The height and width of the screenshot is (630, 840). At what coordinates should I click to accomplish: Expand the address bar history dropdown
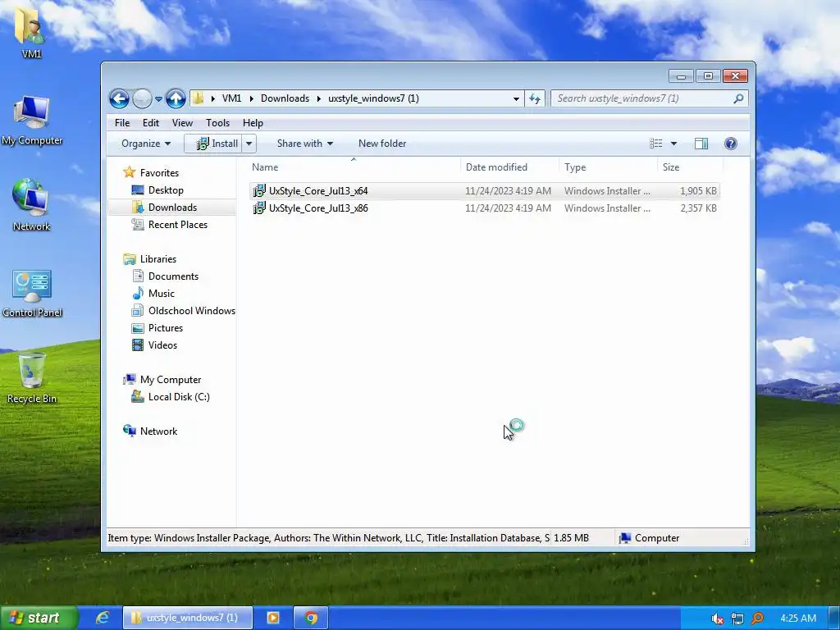[516, 98]
